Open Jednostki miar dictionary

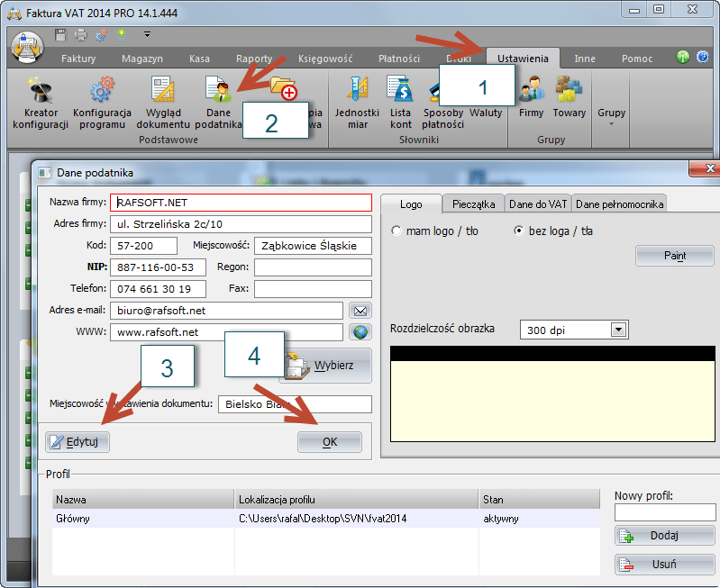357,103
